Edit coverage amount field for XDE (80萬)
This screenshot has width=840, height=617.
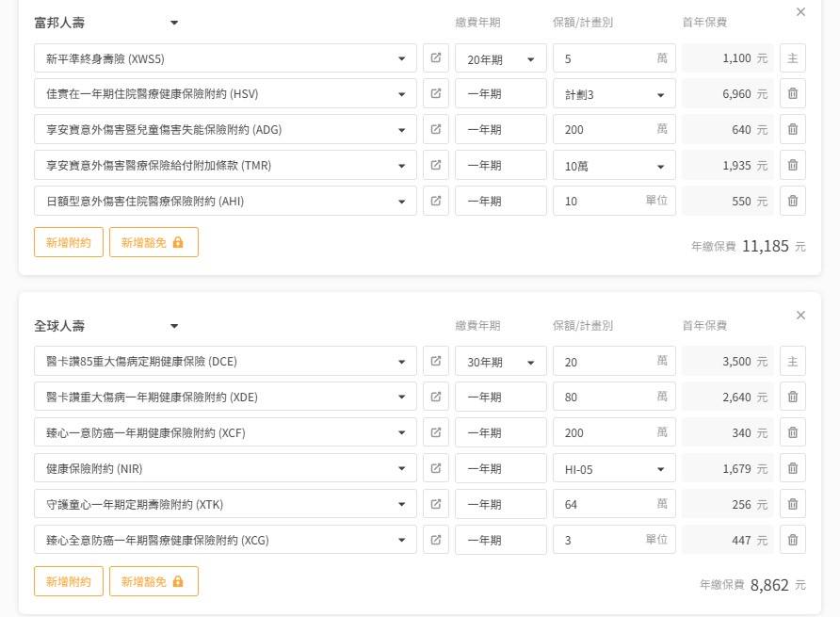[x=605, y=397]
